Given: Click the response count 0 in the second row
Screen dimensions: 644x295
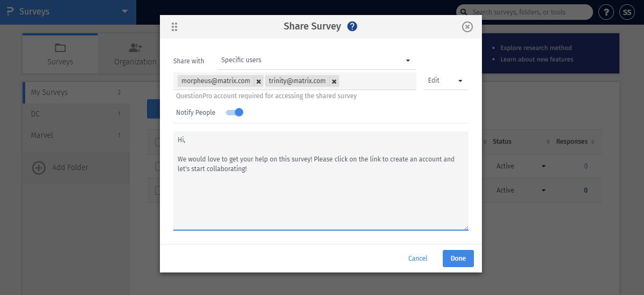Looking at the screenshot, I should coord(586,190).
